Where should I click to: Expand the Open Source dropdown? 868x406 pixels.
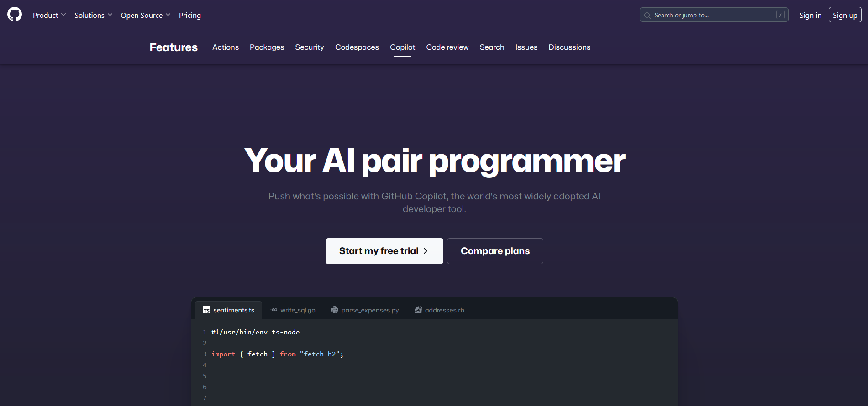click(145, 15)
